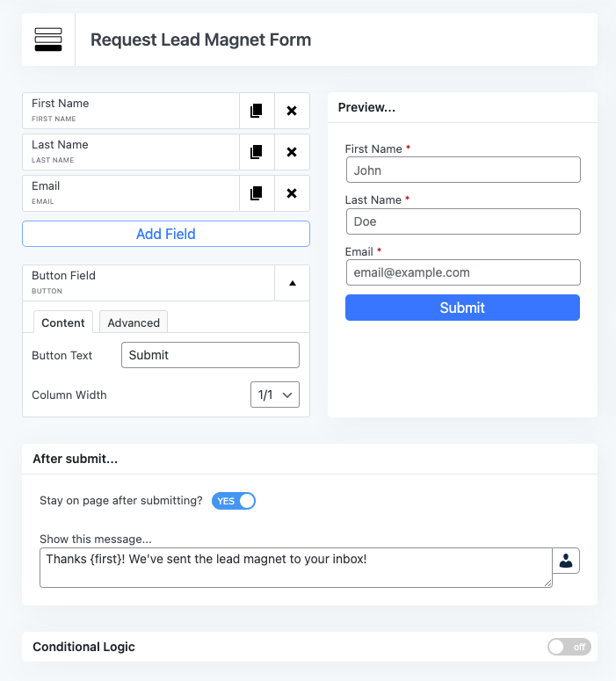Remove the Last Name field
Image resolution: width=616 pixels, height=681 pixels.
click(x=292, y=152)
